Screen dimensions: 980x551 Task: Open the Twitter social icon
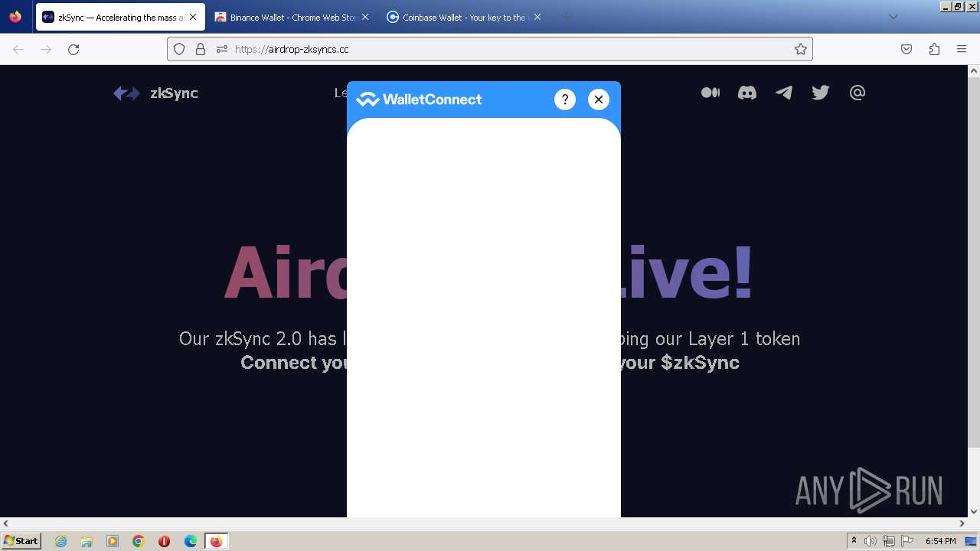821,93
